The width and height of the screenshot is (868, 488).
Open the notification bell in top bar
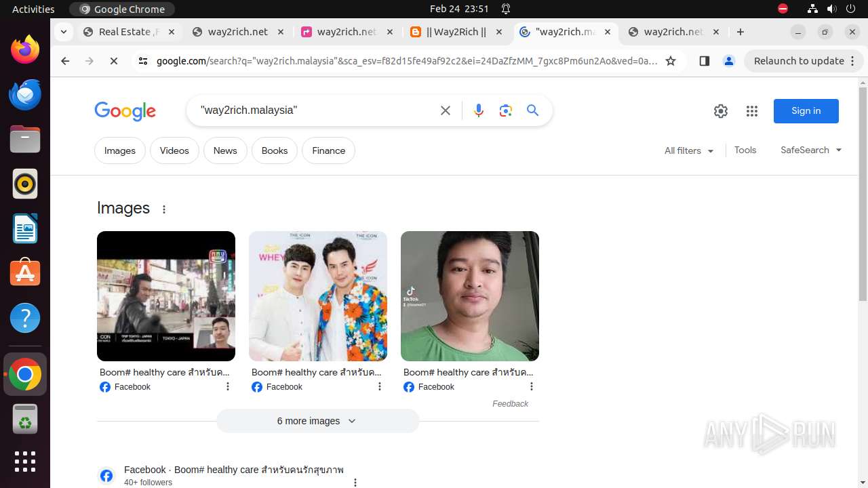click(x=506, y=9)
